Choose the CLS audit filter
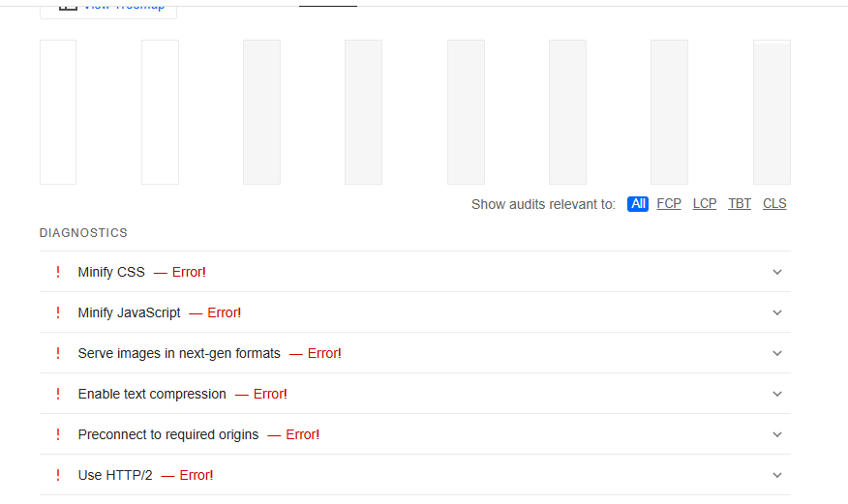The height and width of the screenshot is (504, 848). coord(774,204)
